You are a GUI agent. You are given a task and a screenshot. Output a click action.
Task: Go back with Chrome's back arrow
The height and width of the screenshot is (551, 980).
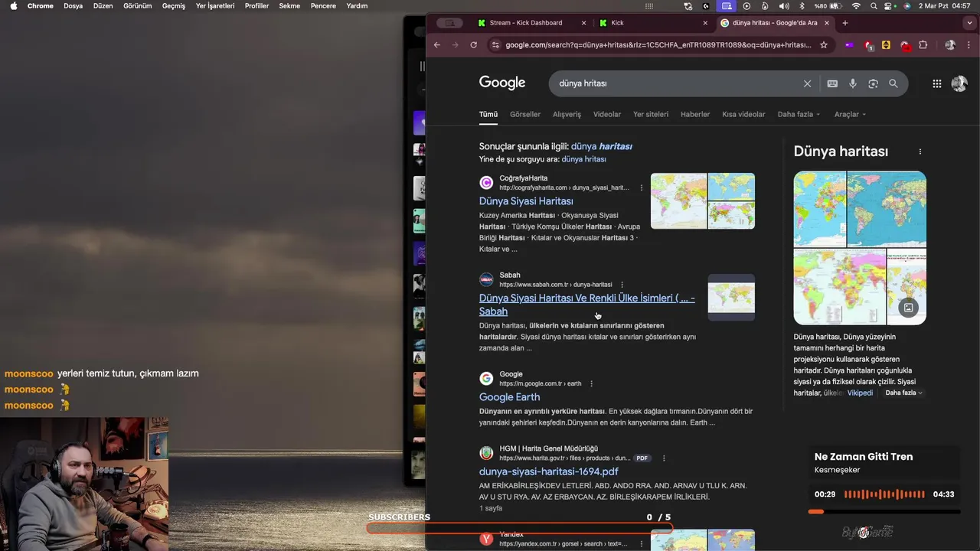pyautogui.click(x=437, y=45)
